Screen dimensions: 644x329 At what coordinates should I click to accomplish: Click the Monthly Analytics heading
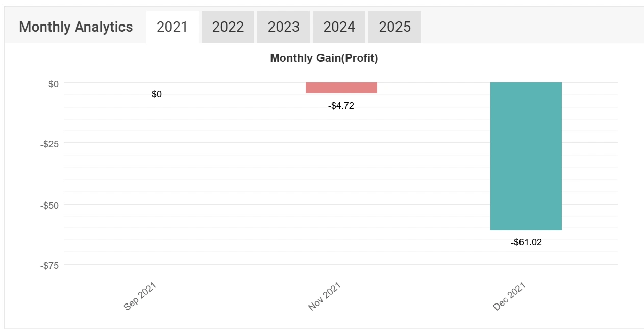click(x=76, y=27)
